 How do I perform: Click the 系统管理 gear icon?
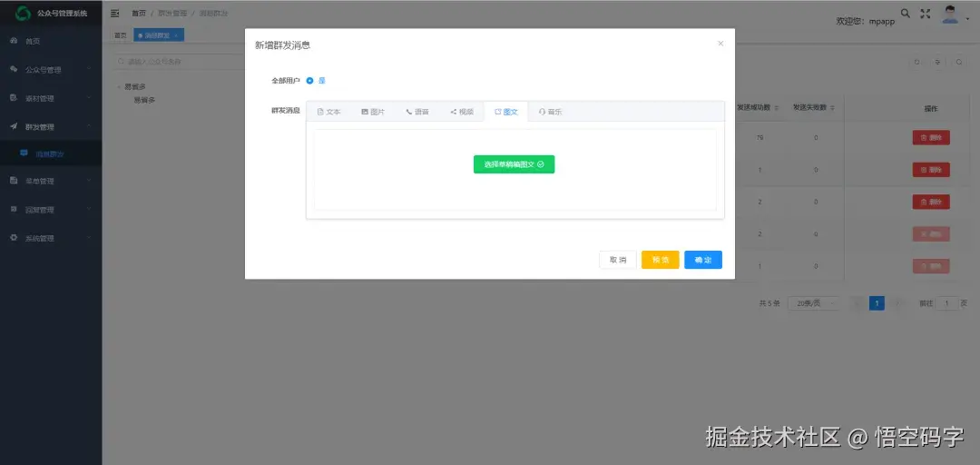click(x=14, y=238)
